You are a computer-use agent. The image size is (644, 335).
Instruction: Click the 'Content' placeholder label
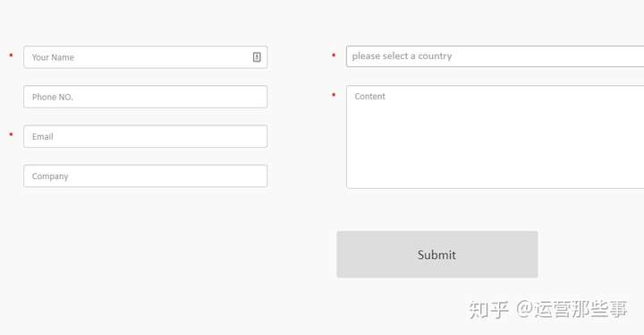coord(369,97)
